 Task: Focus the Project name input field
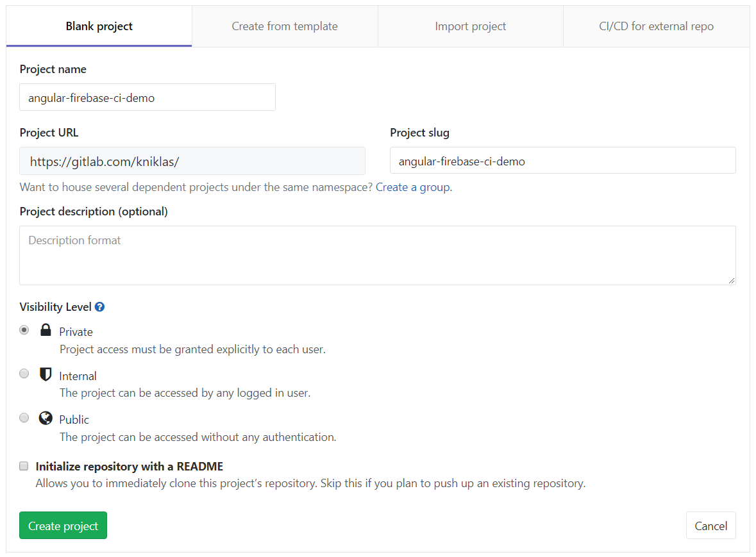tap(147, 97)
